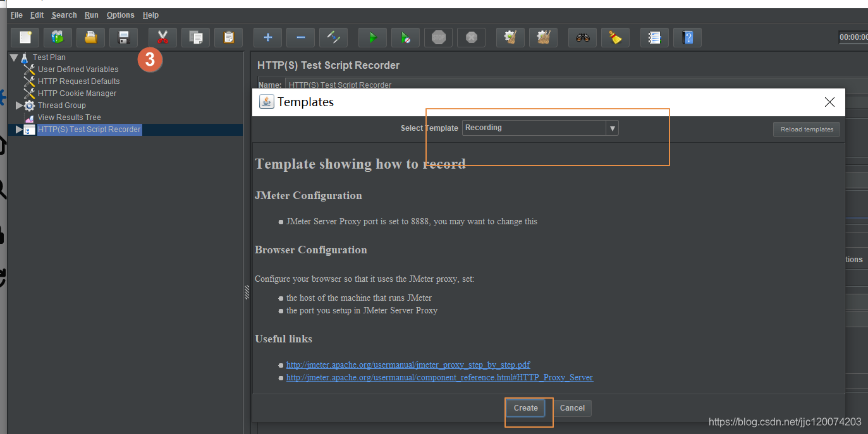Screen dimensions: 868x434
Task: Start the test with green play icon
Action: coord(373,38)
